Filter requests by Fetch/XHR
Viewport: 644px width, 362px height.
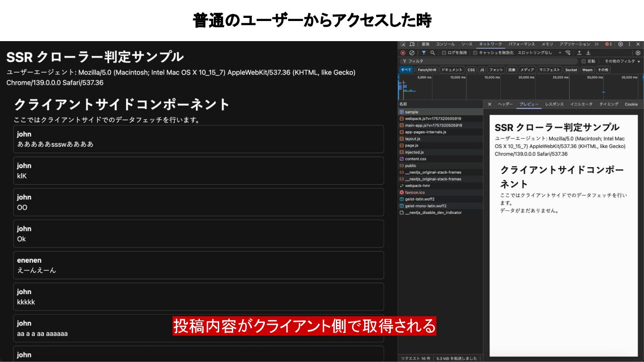pyautogui.click(x=427, y=70)
